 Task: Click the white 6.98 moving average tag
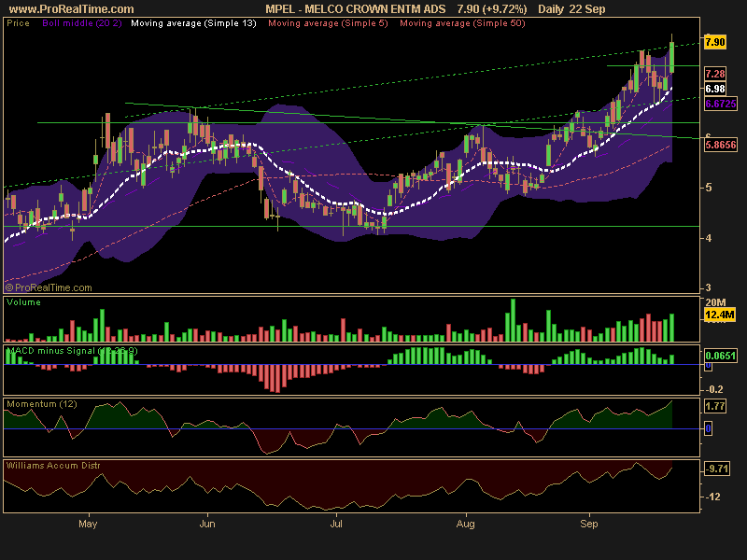click(714, 89)
